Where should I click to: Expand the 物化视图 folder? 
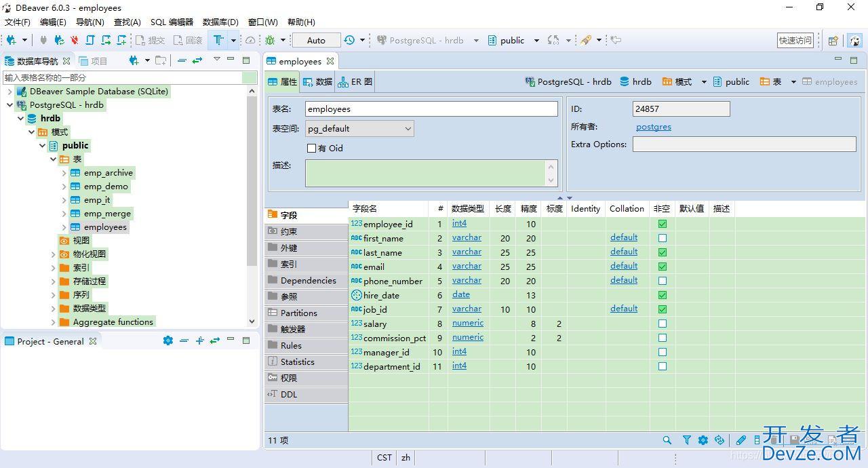53,254
